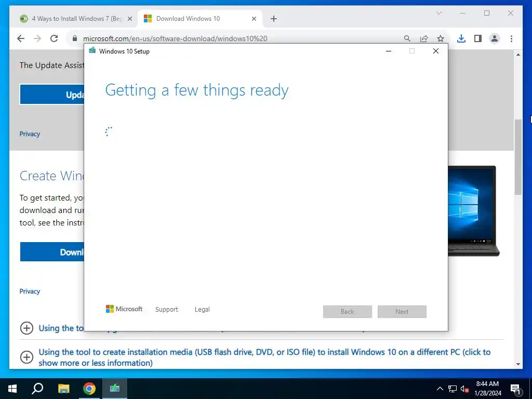532x399 pixels.
Task: Open the Legal link in Setup
Action: pyautogui.click(x=202, y=310)
